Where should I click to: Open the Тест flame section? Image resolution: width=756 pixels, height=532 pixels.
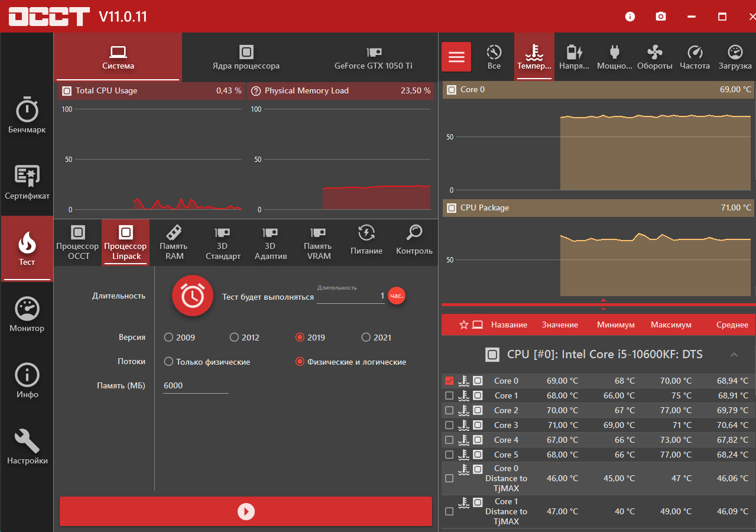click(x=27, y=249)
